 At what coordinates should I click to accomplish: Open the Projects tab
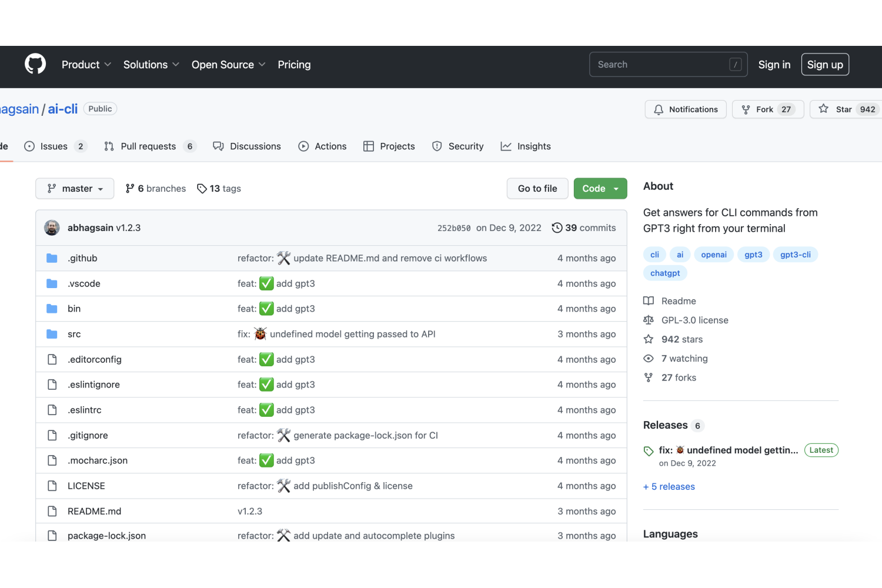[389, 146]
